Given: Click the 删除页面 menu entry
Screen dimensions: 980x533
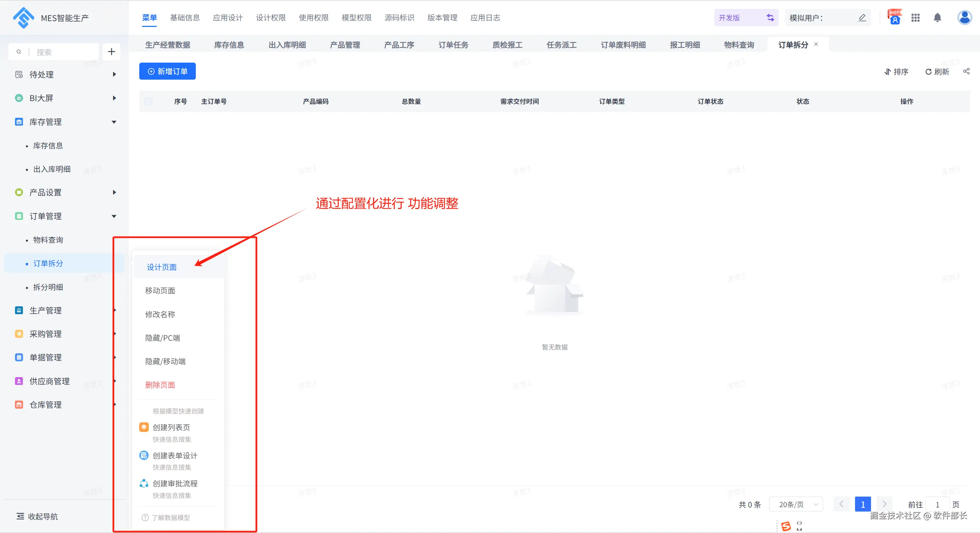Looking at the screenshot, I should tap(160, 385).
